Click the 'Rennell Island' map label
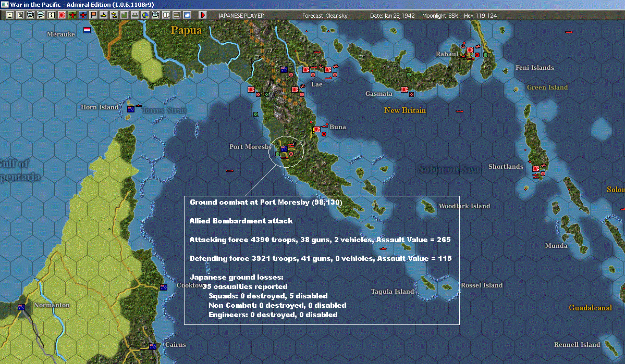Viewport: 625px width, 364px height. 577,345
